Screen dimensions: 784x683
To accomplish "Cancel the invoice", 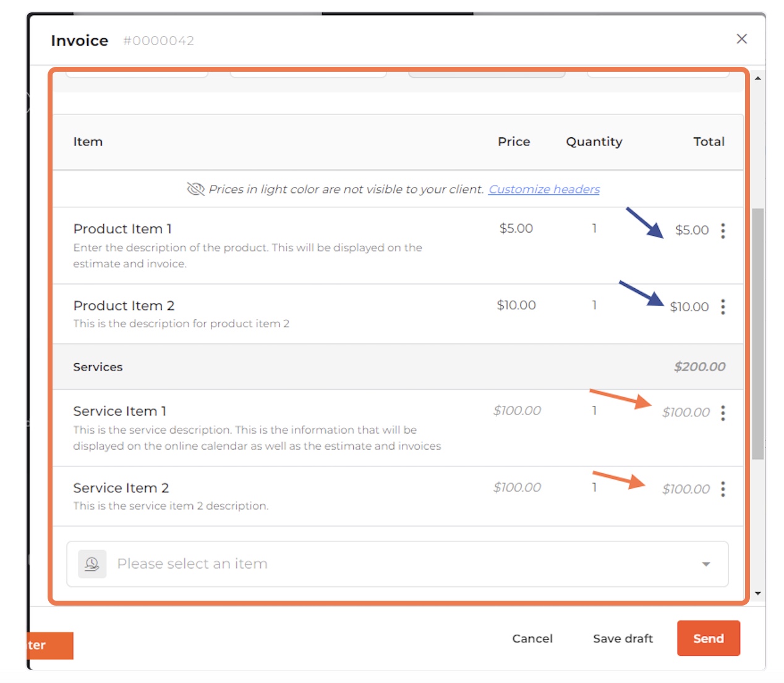I will click(532, 638).
